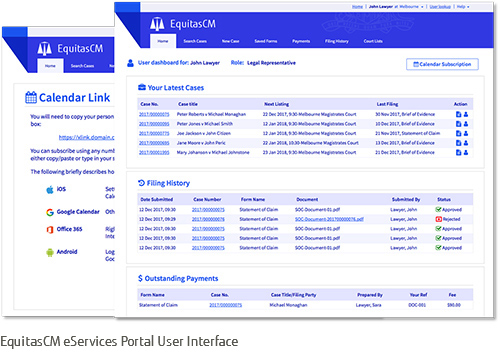Click the Last Filing column header
The height and width of the screenshot is (360, 500).
(387, 104)
